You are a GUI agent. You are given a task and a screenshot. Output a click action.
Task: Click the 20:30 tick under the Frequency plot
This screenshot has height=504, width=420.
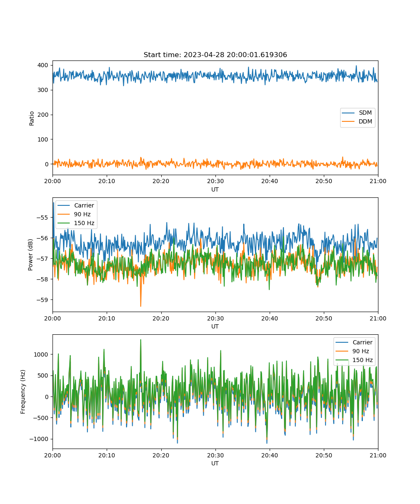[x=215, y=455]
